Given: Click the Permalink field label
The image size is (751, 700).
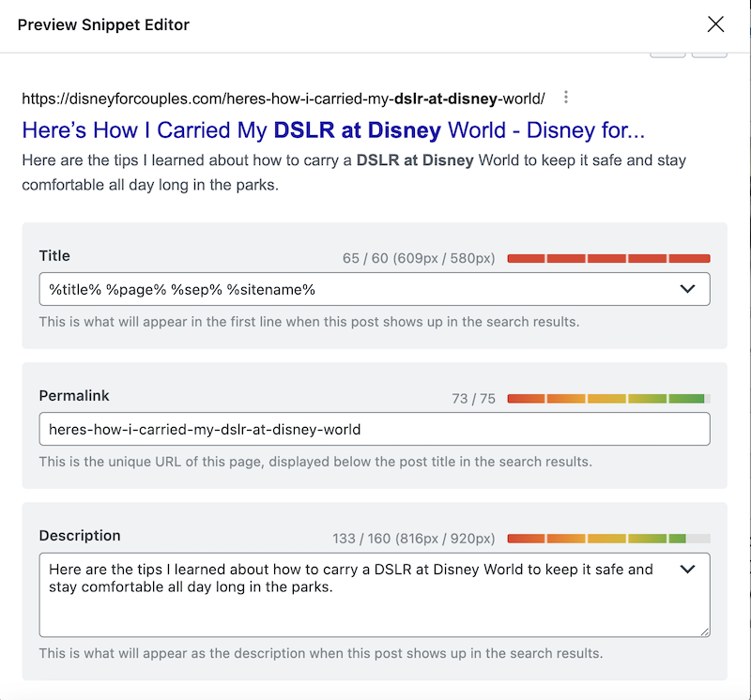Looking at the screenshot, I should click(x=74, y=396).
